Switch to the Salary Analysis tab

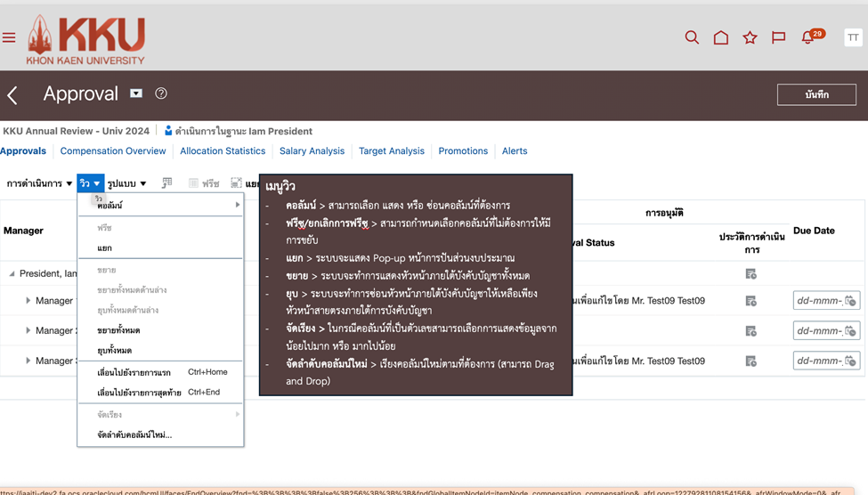(x=312, y=151)
